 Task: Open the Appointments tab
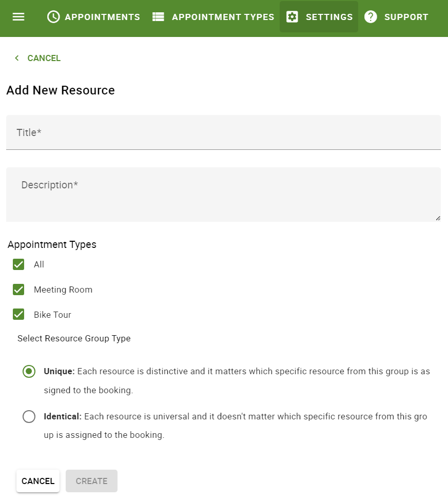point(93,16)
